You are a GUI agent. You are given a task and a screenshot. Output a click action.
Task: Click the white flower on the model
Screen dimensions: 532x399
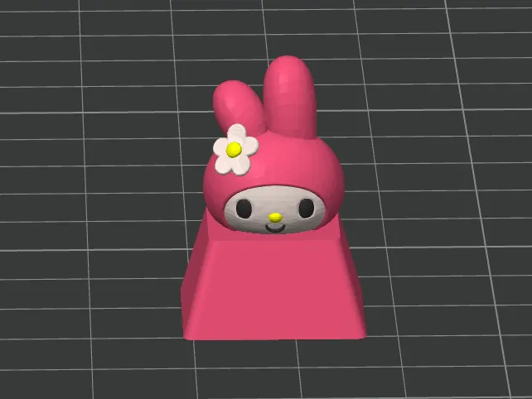click(x=236, y=150)
